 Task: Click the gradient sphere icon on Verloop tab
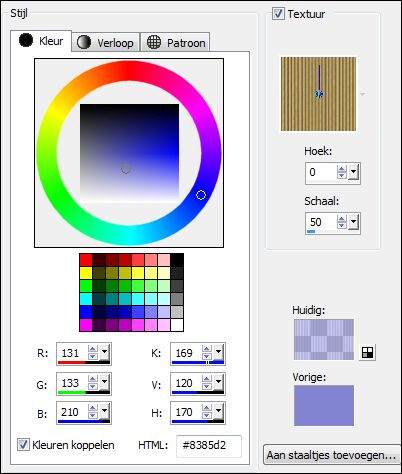coord(84,42)
